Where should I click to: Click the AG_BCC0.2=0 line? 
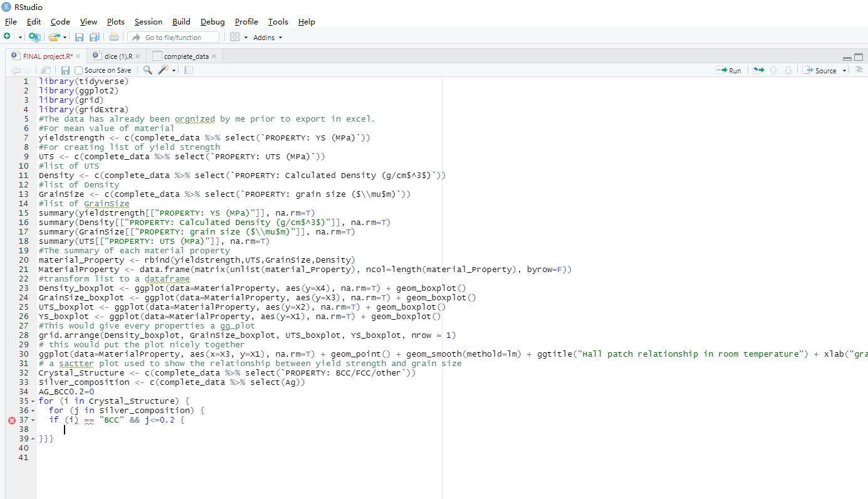(66, 391)
